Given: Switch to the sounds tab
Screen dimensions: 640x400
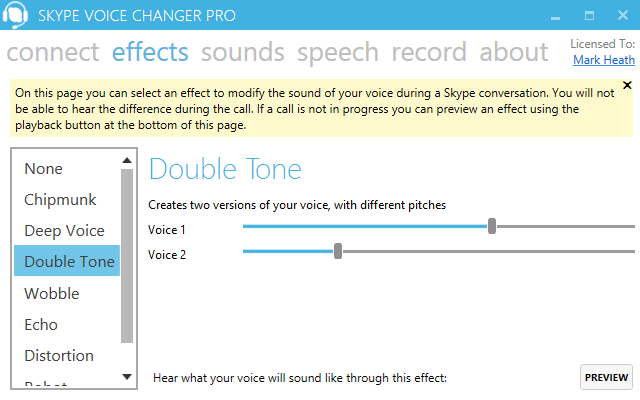Looking at the screenshot, I should point(244,52).
